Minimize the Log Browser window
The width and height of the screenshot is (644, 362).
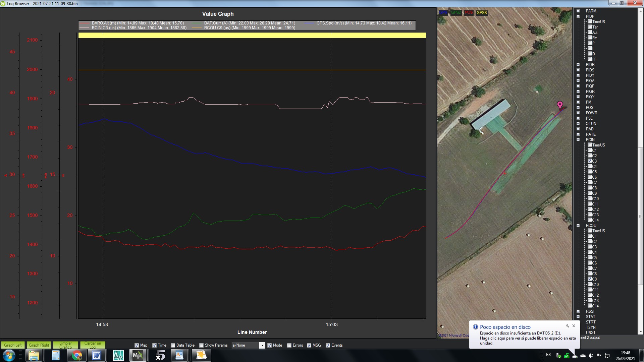tap(613, 3)
